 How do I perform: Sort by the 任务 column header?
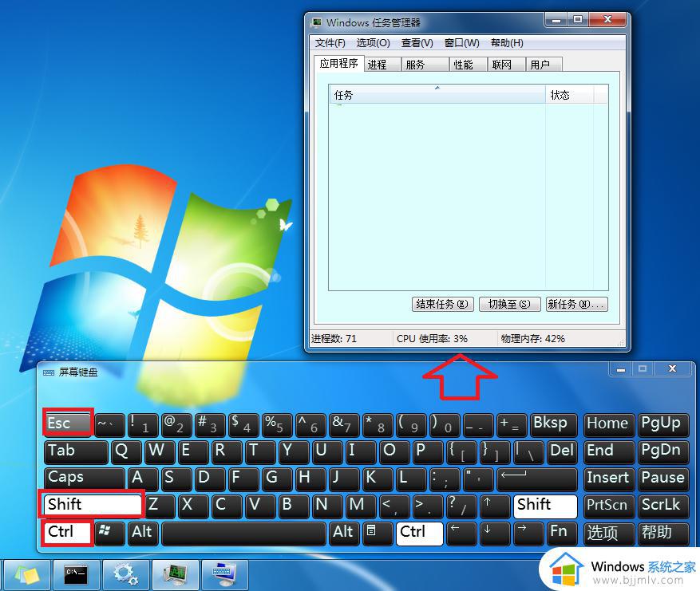pyautogui.click(x=437, y=95)
